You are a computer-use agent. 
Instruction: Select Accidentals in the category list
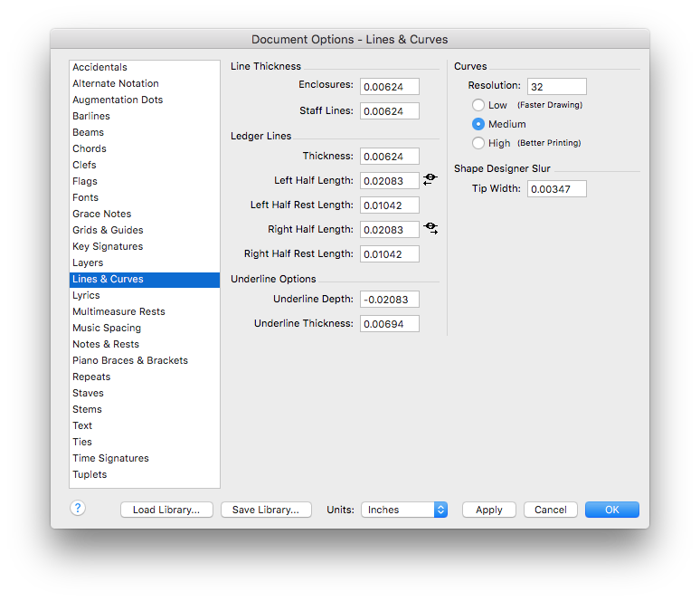click(x=145, y=67)
